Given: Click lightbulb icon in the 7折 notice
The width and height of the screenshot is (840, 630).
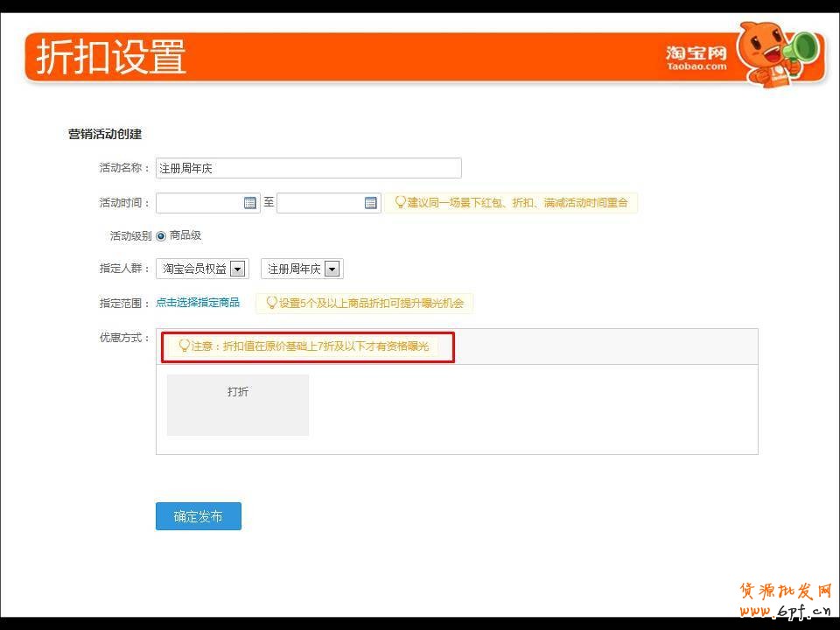Looking at the screenshot, I should [x=185, y=346].
